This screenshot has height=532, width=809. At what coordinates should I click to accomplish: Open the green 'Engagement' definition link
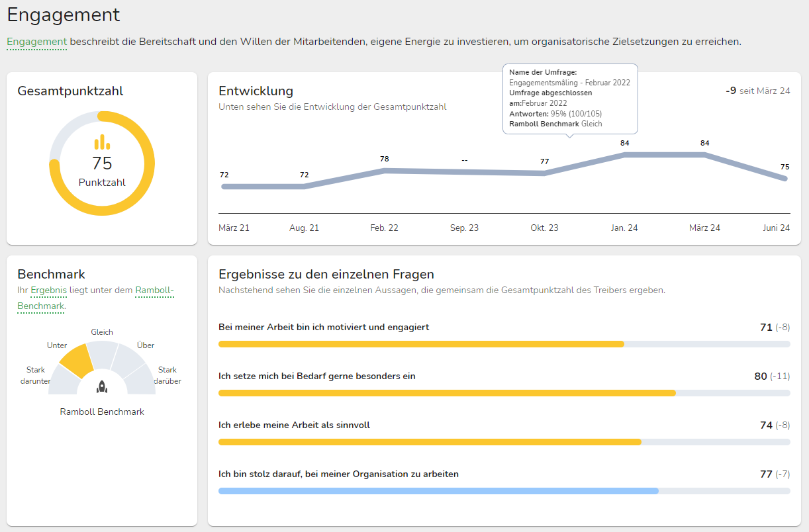tap(37, 42)
